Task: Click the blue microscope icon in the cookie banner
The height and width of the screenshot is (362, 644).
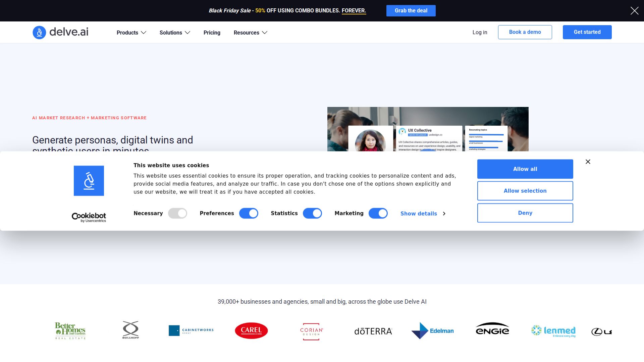Action: click(89, 181)
